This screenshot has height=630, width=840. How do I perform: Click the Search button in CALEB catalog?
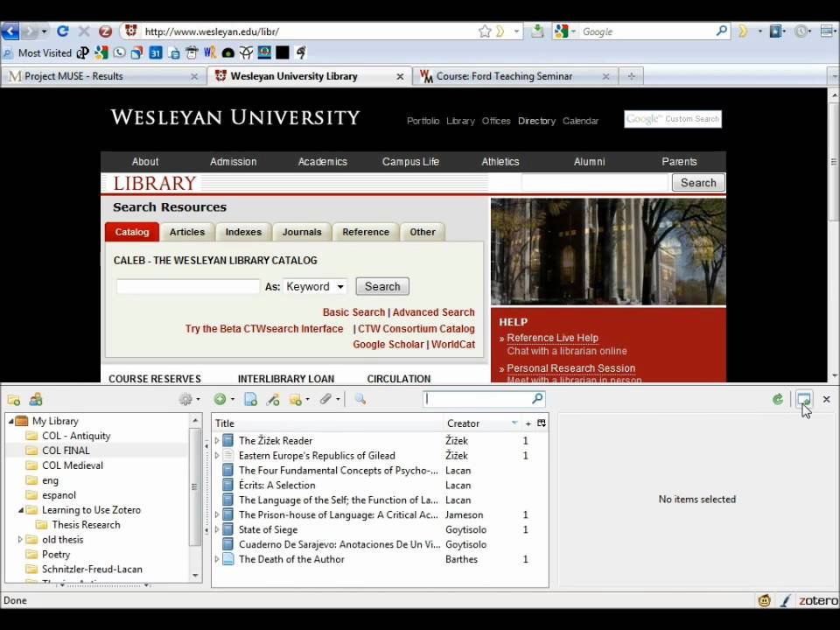[x=382, y=287]
